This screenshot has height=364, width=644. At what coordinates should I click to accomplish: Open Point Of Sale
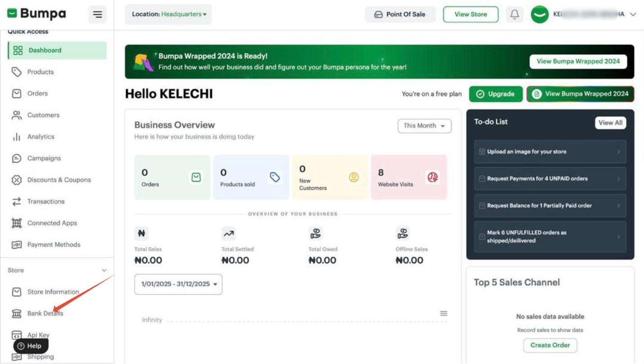[x=401, y=14]
